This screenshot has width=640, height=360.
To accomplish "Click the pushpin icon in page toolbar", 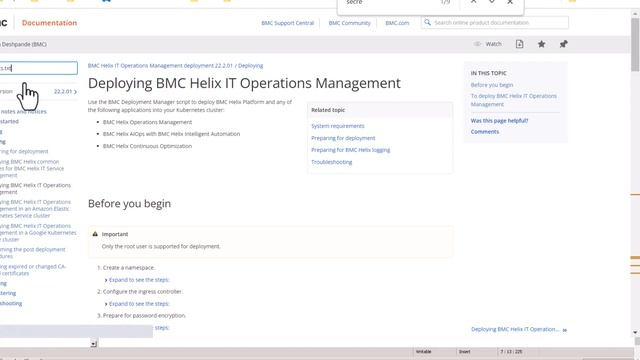I will pyautogui.click(x=563, y=44).
